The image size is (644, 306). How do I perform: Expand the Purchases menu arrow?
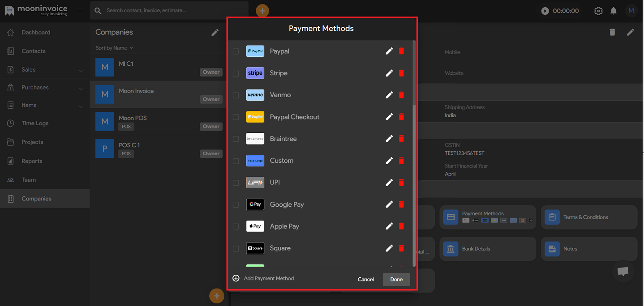pos(81,88)
